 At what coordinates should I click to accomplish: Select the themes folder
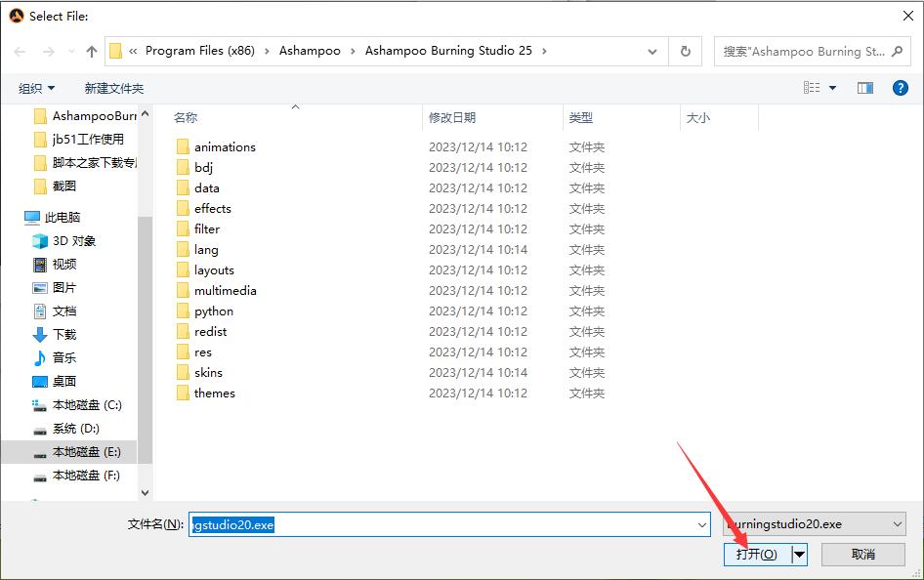[206, 394]
